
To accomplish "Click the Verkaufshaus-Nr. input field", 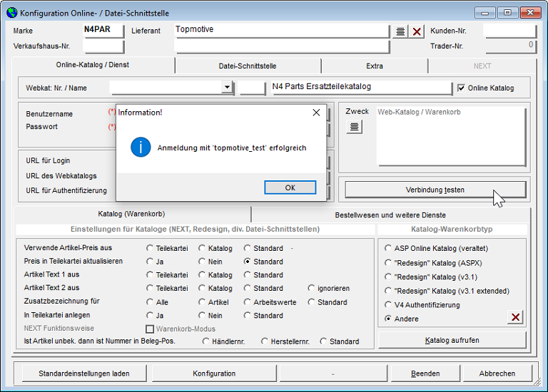I will point(103,46).
